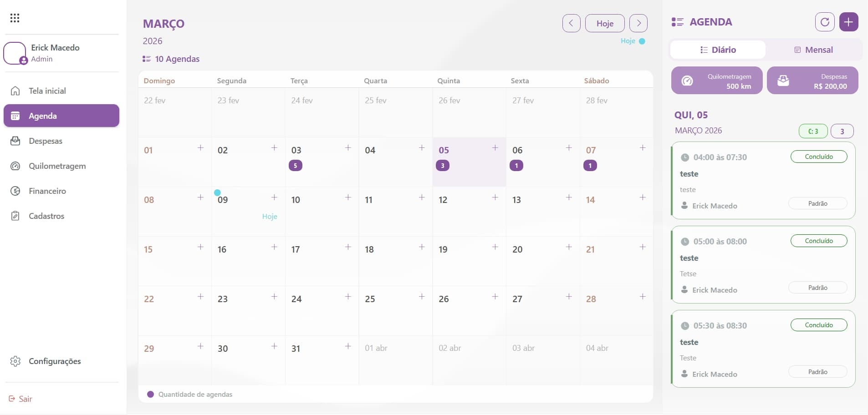Select the Quilometragem sidebar icon
The width and height of the screenshot is (868, 415).
click(x=15, y=166)
